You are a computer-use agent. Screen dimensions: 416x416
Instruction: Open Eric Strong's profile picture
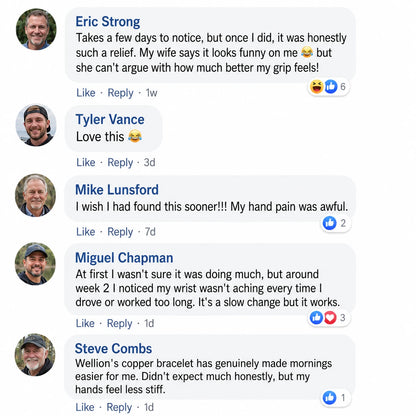pos(36,29)
